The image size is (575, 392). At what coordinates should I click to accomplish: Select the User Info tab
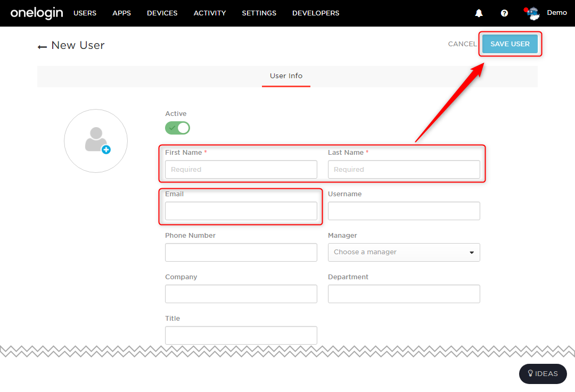click(286, 76)
